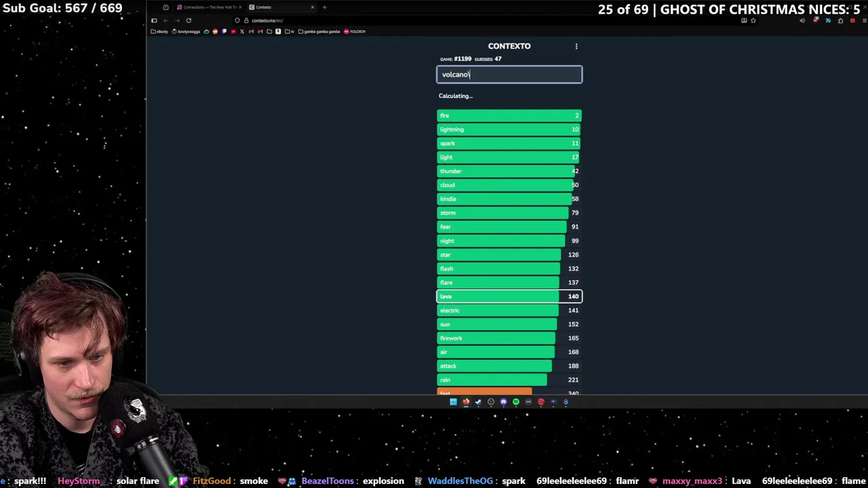This screenshot has height=488, width=868.
Task: Open the X bookmark icon
Action: tap(242, 31)
